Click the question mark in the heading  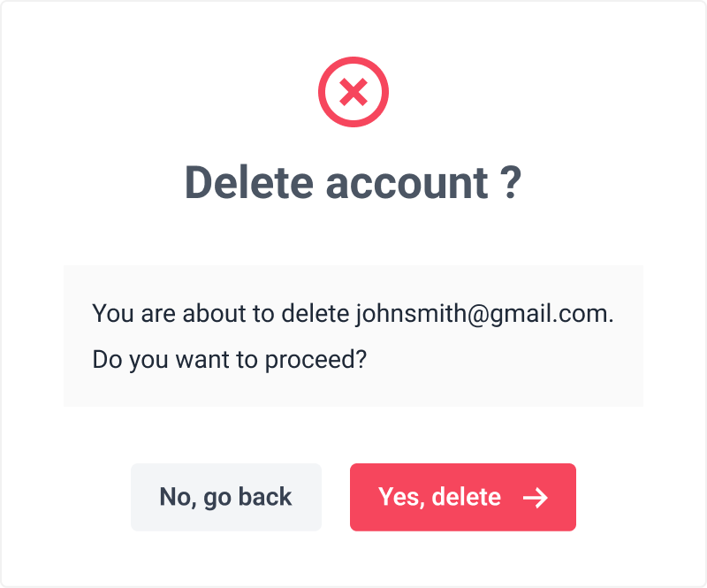point(511,182)
